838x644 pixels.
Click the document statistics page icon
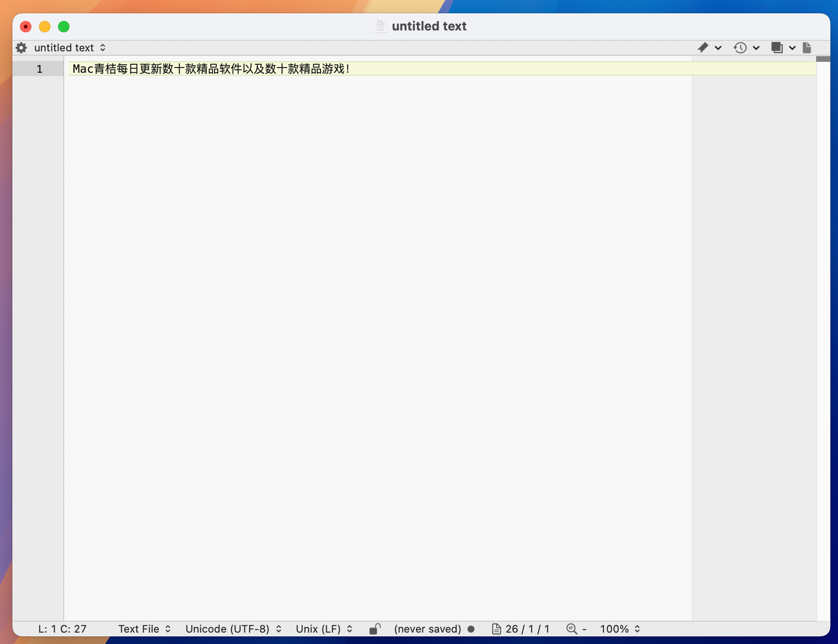[497, 629]
